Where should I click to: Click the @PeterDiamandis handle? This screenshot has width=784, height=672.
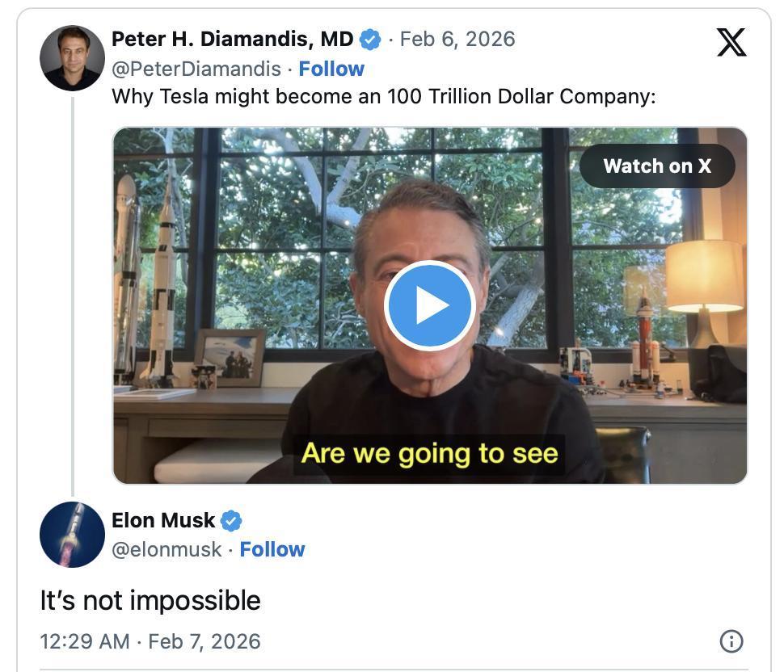click(196, 69)
